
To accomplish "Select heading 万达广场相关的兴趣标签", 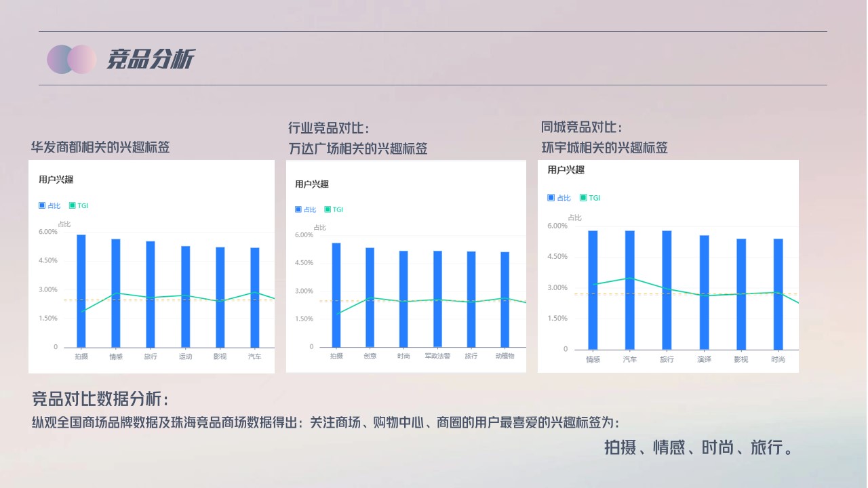I will coord(358,148).
